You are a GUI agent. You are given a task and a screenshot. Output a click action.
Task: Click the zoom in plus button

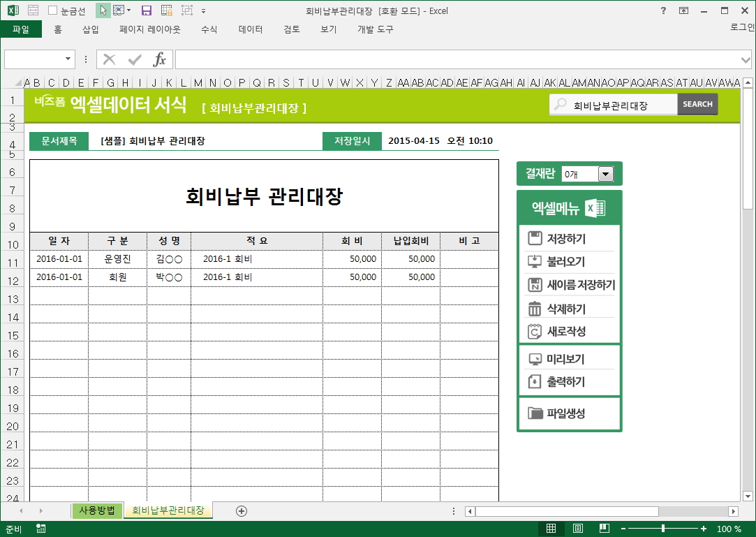pyautogui.click(x=704, y=529)
